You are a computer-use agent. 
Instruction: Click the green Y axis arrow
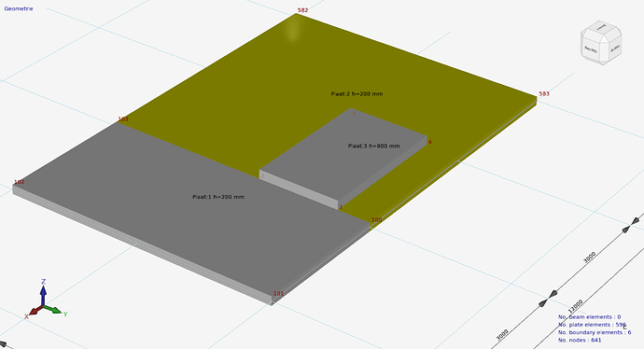coord(53,309)
